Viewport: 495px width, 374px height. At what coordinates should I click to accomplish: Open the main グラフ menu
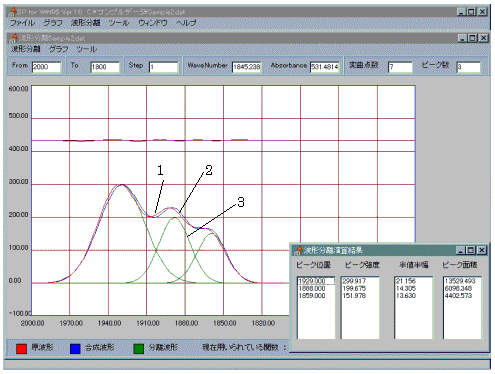(53, 23)
